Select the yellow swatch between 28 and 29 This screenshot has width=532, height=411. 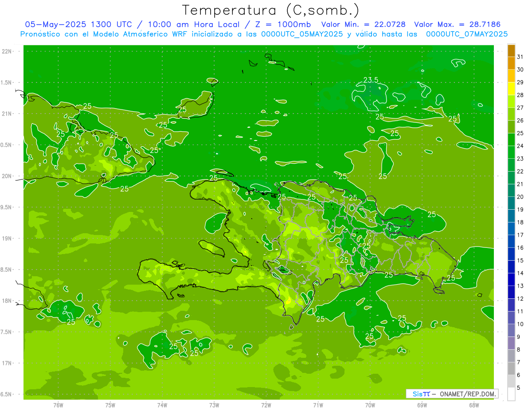(x=512, y=89)
